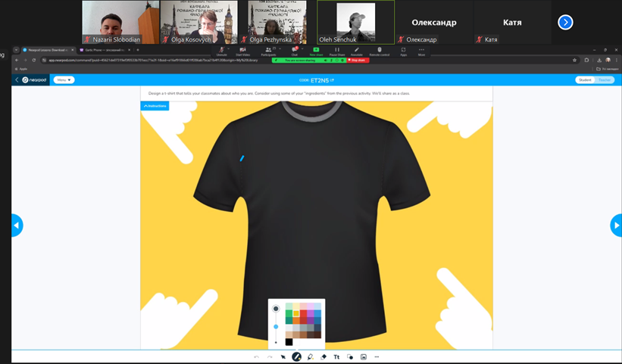Choose the Tt text tool
622x364 pixels.
coord(336,357)
